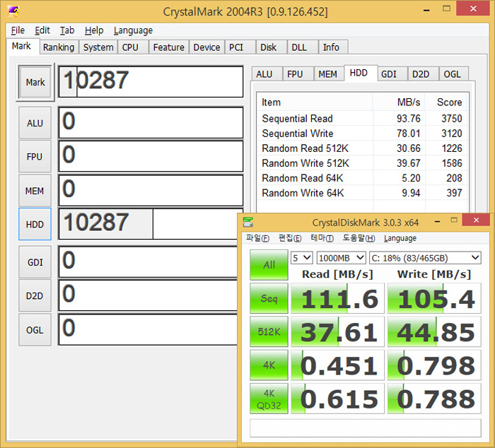
Task: Run the HDD benchmark button
Action: point(35,225)
